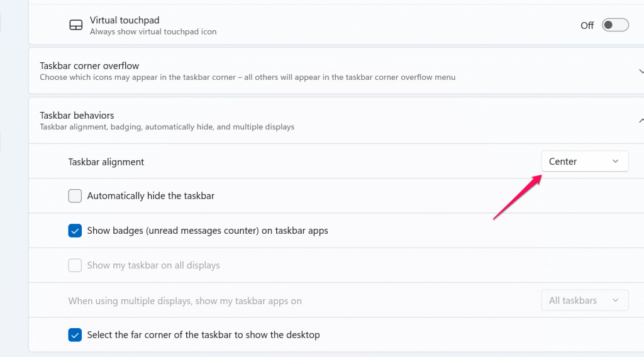Open the All taskbars dropdown

click(x=584, y=300)
